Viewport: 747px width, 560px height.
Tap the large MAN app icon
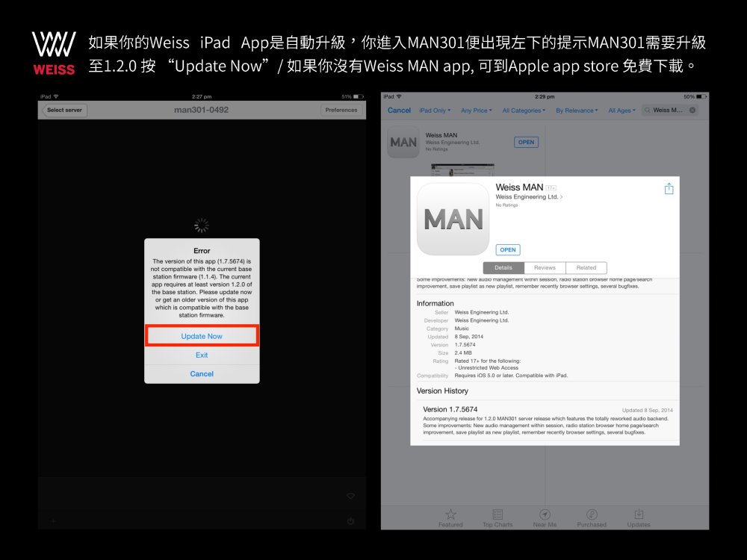pos(453,219)
